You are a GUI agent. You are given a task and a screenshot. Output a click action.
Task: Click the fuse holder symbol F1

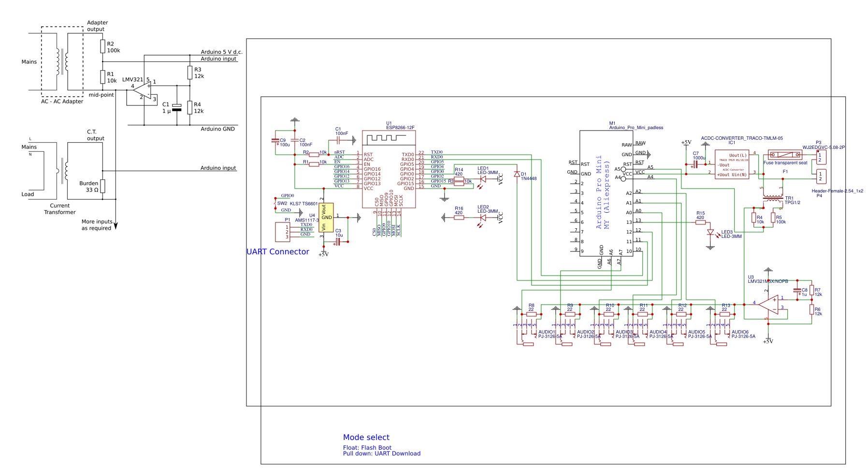click(785, 155)
